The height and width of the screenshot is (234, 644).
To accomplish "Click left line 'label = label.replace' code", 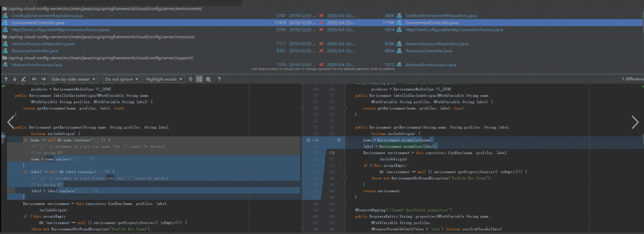I will [65, 190].
